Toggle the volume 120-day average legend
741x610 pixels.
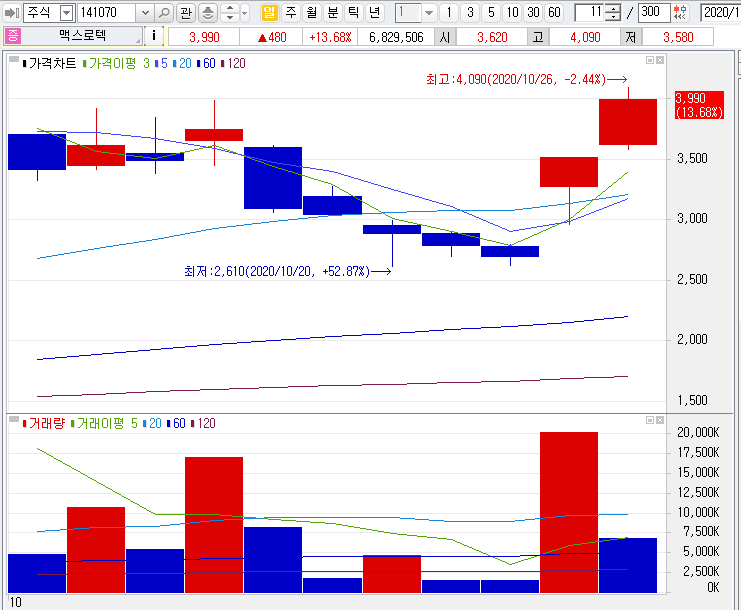click(x=203, y=423)
